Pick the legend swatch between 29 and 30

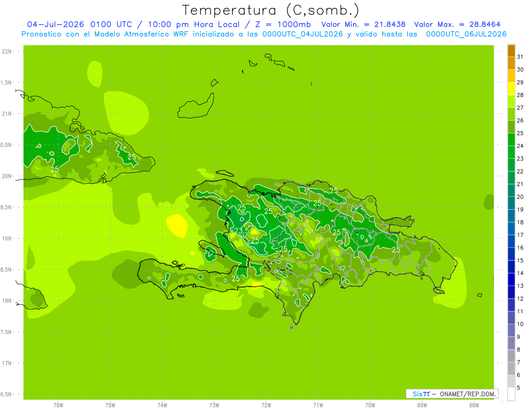tap(511, 76)
